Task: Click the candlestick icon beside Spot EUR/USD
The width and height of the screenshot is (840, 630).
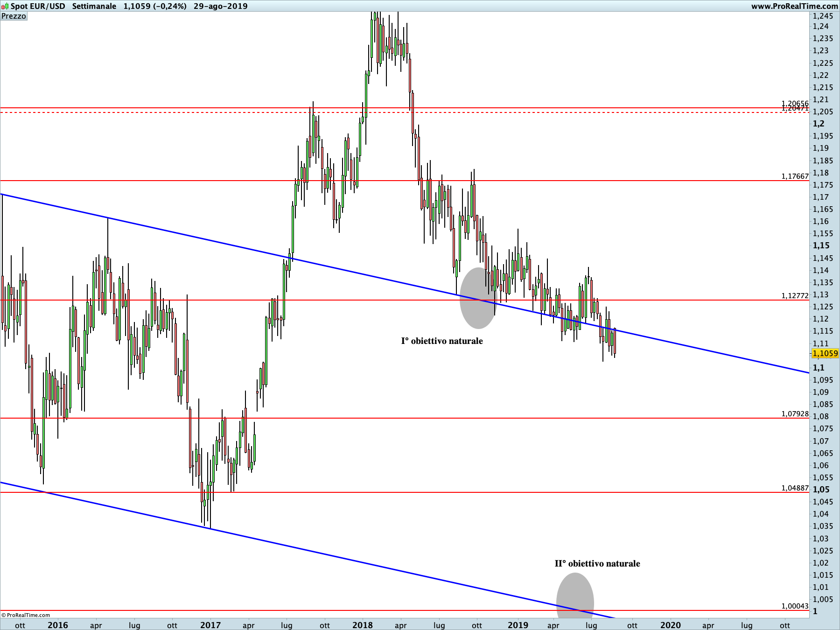Action: 5,6
